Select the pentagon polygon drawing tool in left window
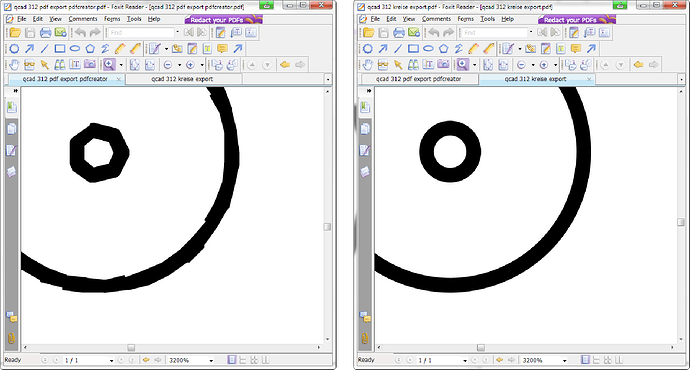690x370 pixels. (90, 49)
